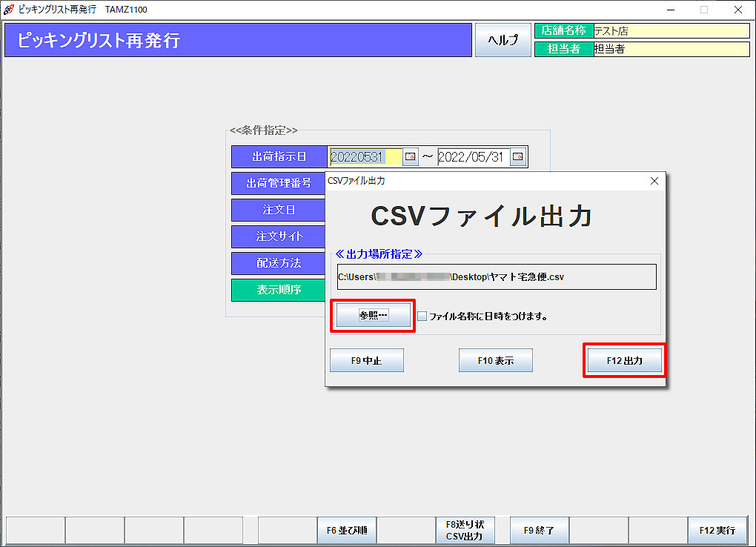
Task: Click the app icon in title bar
Action: pos(9,10)
